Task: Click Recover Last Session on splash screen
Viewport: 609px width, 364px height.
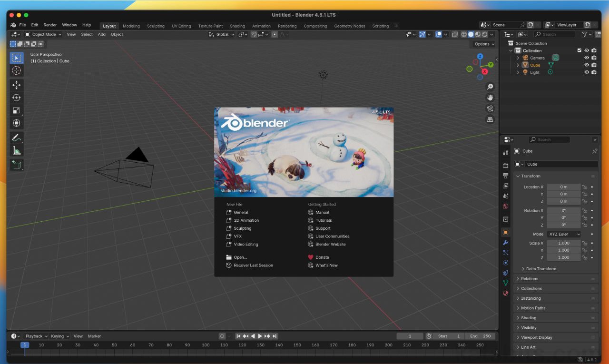Action: pos(250,265)
